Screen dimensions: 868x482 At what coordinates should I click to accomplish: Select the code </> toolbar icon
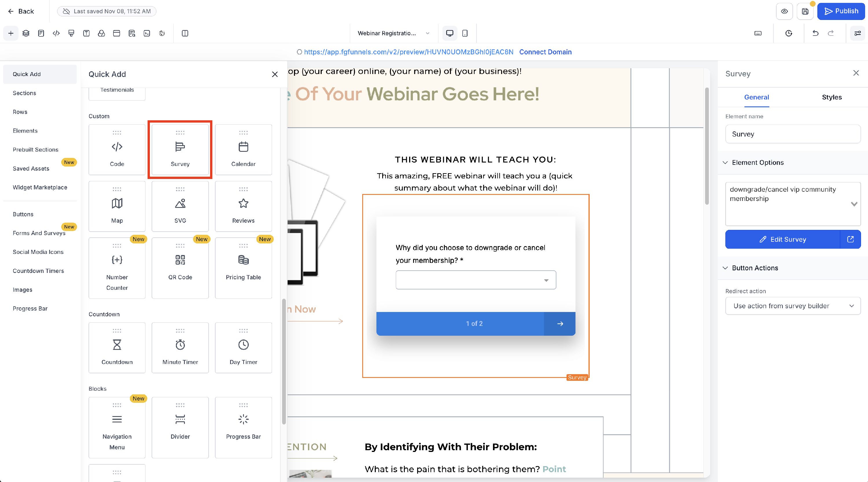[x=56, y=33]
